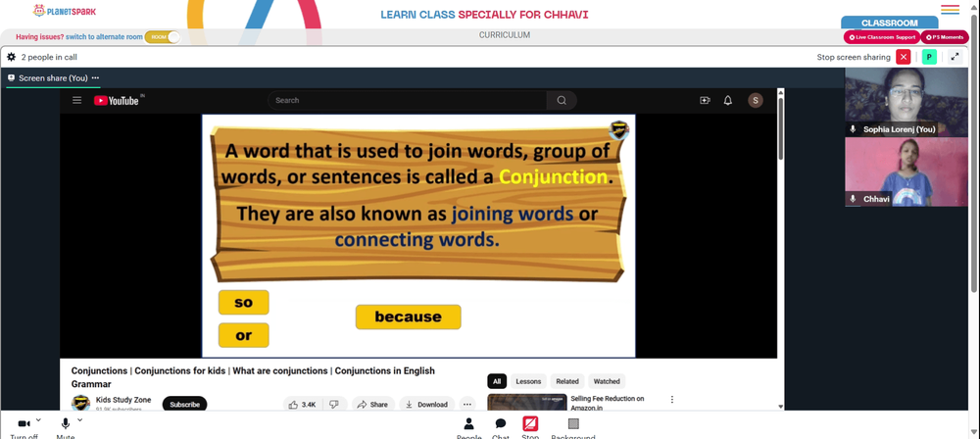Viewport: 980px width, 439px height.
Task: Select the All filter chip
Action: coord(497,381)
